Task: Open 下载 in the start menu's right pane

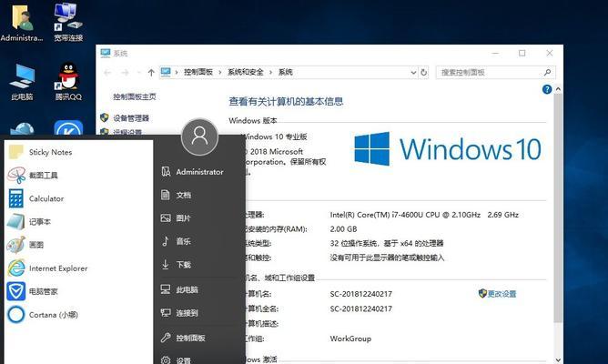Action: coord(176,265)
